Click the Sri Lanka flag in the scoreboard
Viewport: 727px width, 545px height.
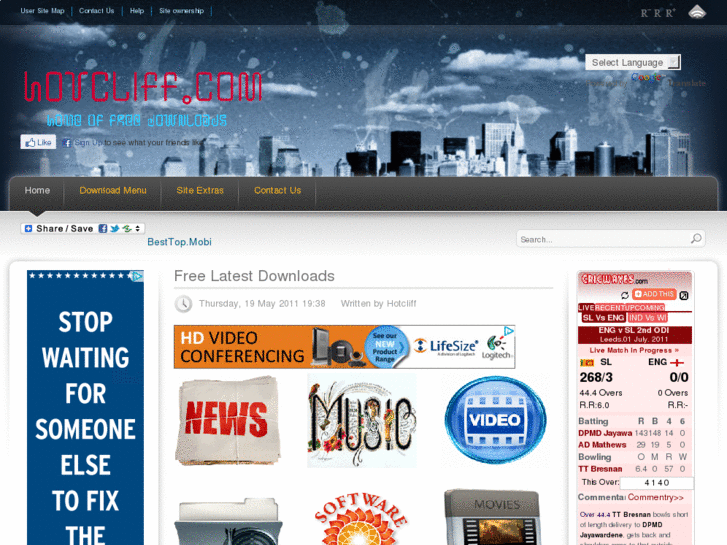[587, 362]
